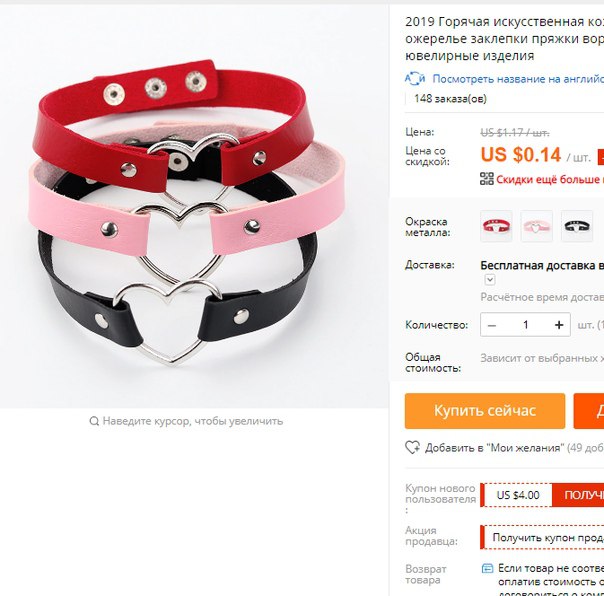Click the "Купить сейчас" button
This screenshot has height=596, width=604.
485,411
